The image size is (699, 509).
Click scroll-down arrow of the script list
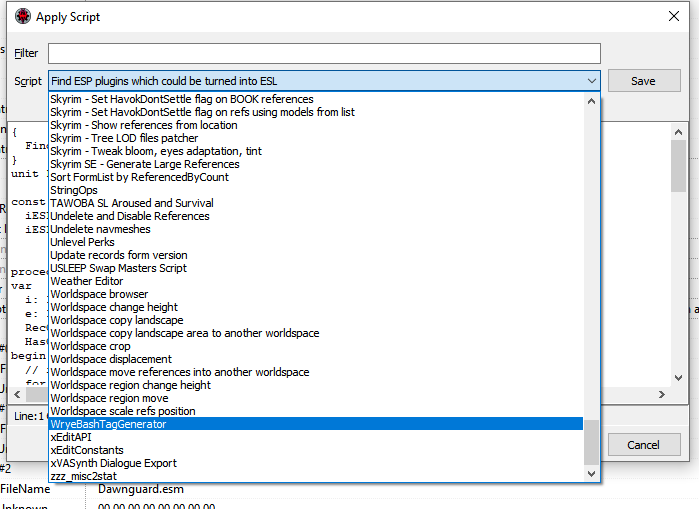point(592,474)
